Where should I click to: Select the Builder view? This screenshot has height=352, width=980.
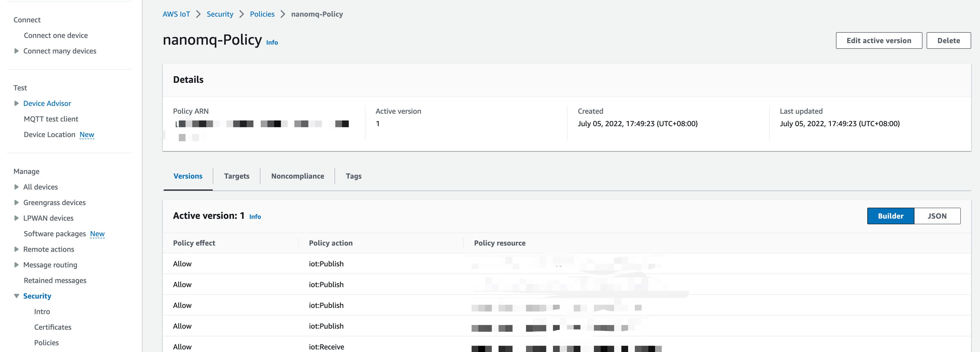point(891,216)
